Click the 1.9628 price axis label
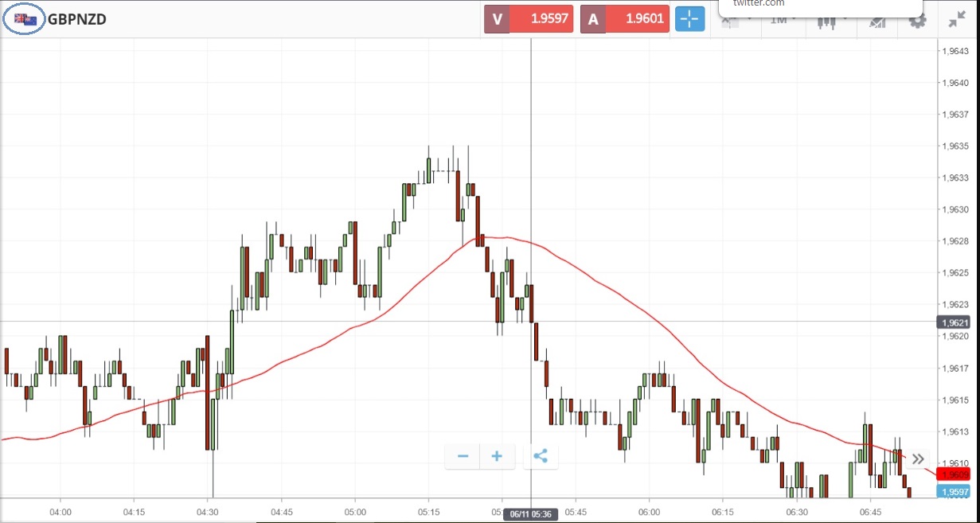This screenshot has width=980, height=523. [955, 240]
